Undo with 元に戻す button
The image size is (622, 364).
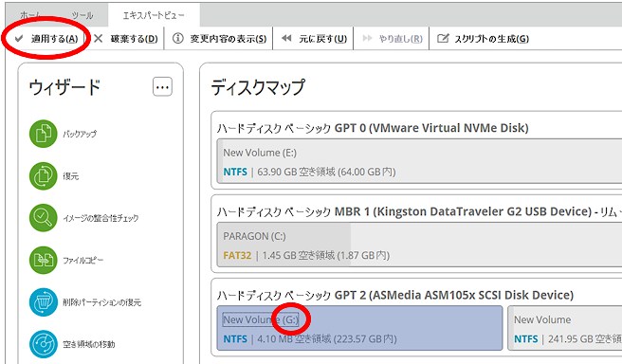click(x=314, y=39)
